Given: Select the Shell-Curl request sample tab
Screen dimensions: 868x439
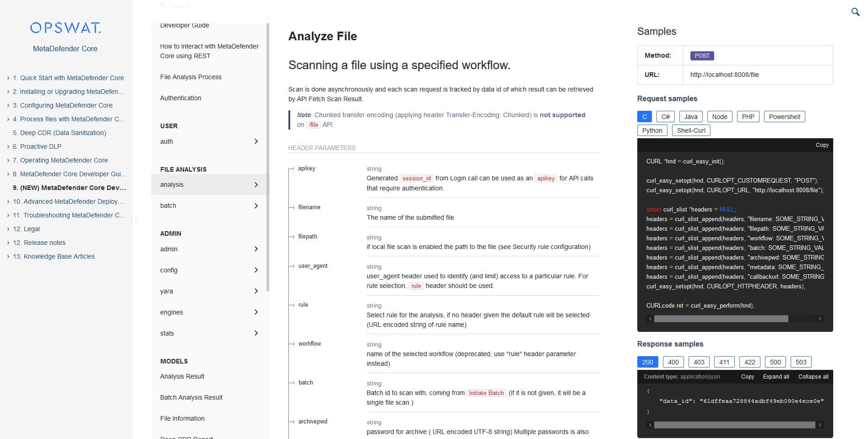Looking at the screenshot, I should [691, 130].
